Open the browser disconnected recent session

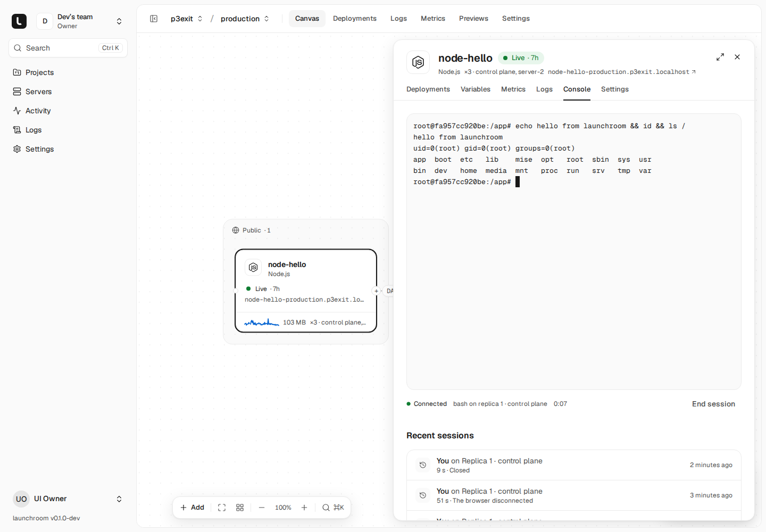574,496
